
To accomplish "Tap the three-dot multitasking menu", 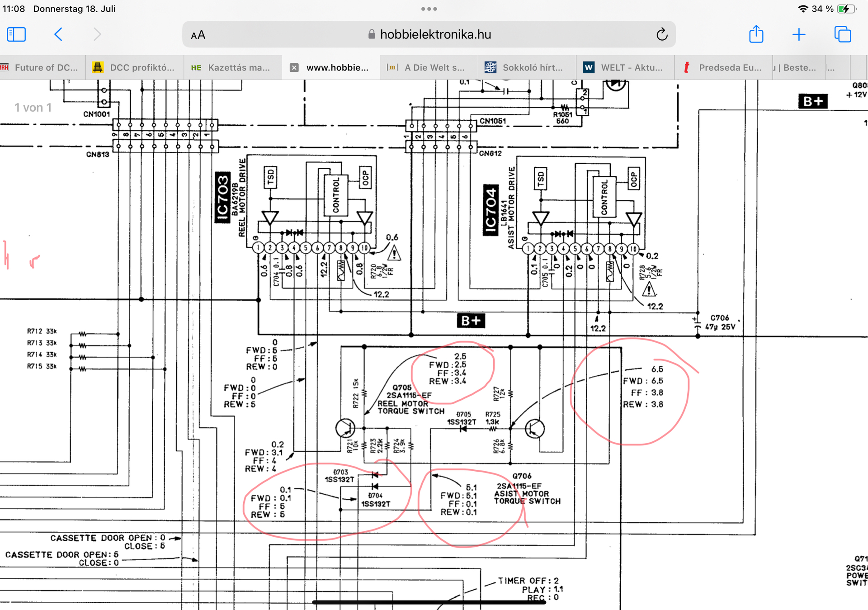I will point(429,9).
